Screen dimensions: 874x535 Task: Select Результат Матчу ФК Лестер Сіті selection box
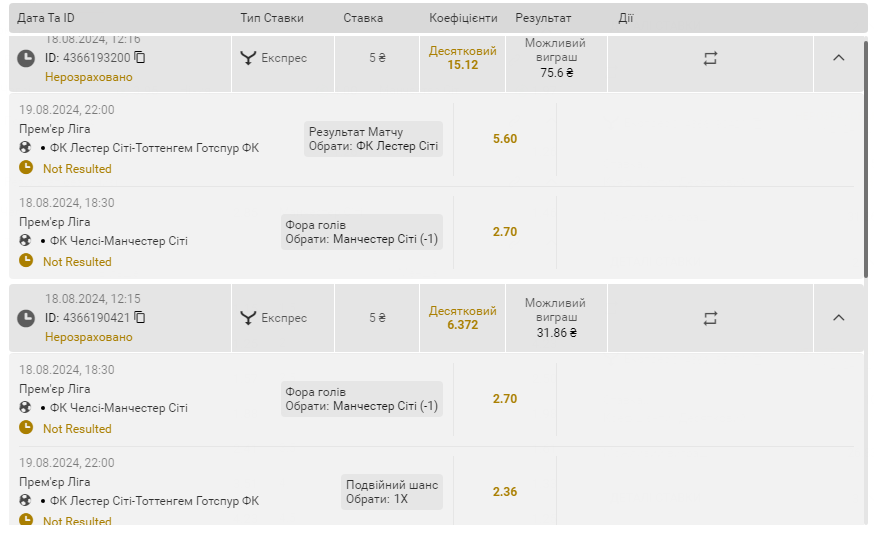coord(373,139)
